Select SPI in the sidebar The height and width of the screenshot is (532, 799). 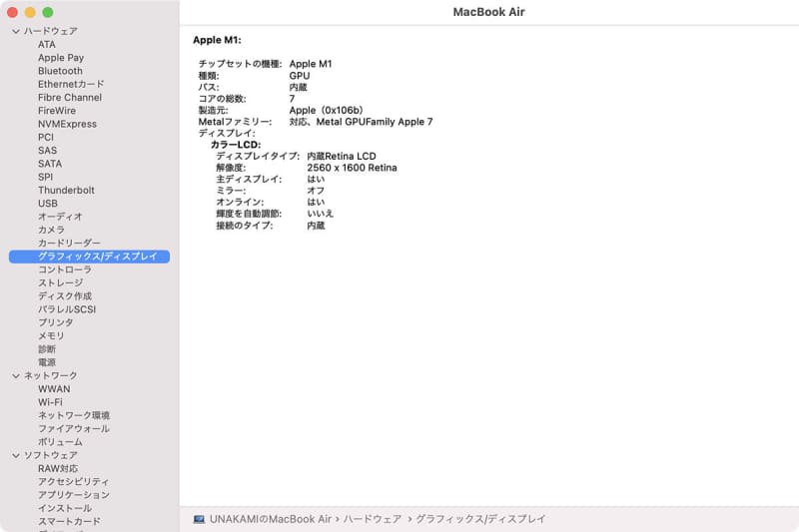[x=45, y=177]
